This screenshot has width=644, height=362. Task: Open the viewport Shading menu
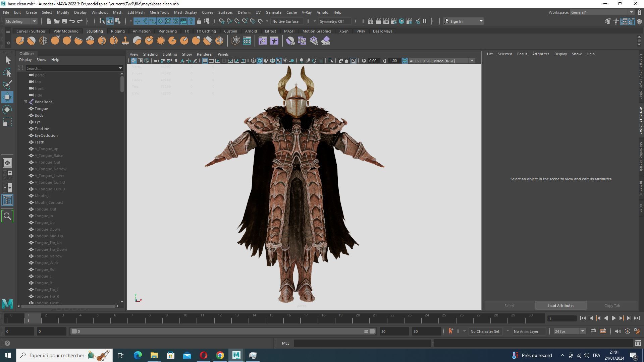click(150, 54)
